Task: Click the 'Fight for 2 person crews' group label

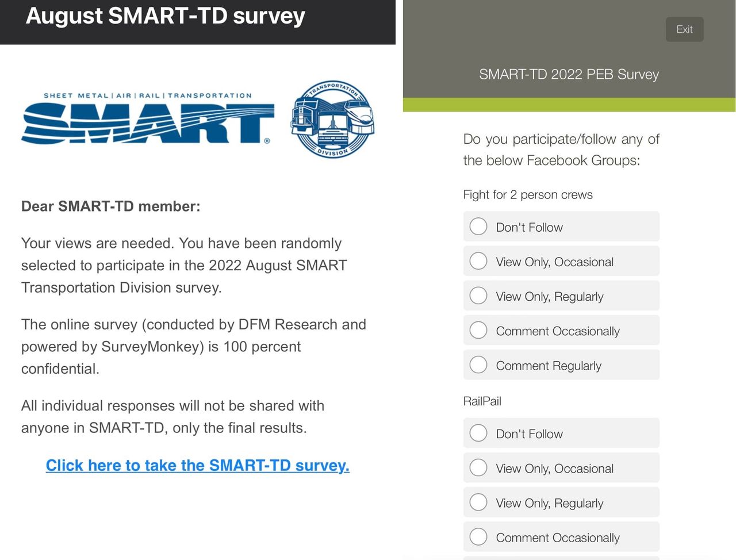Action: tap(528, 195)
